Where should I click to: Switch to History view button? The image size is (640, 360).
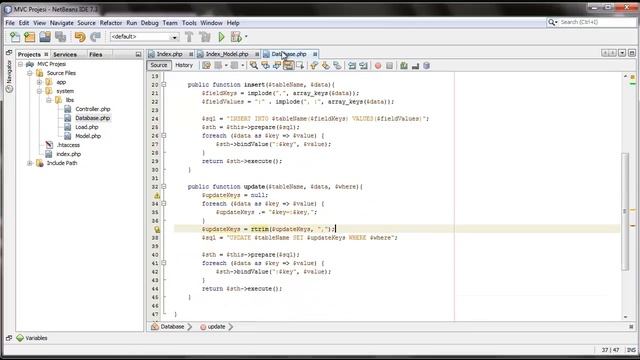[x=184, y=65]
